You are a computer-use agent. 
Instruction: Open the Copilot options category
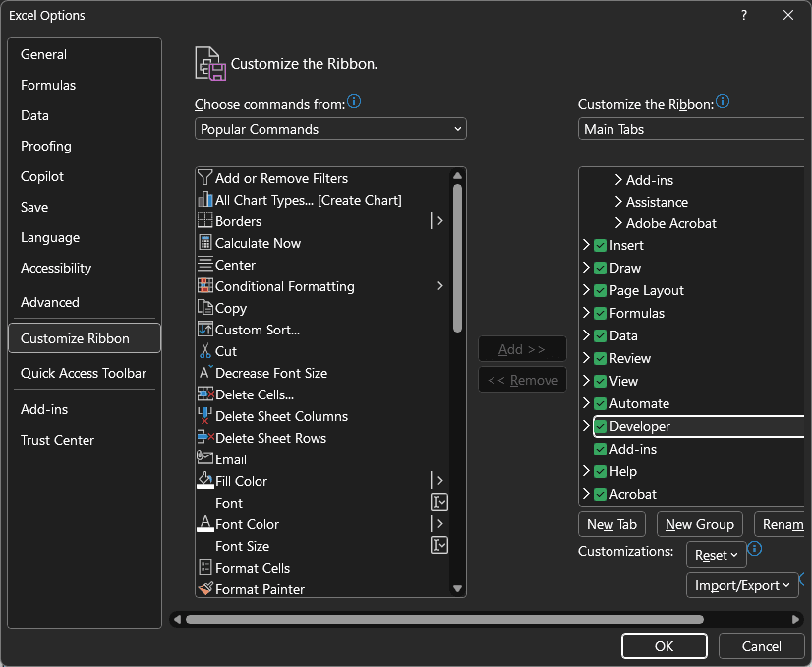pyautogui.click(x=85, y=176)
